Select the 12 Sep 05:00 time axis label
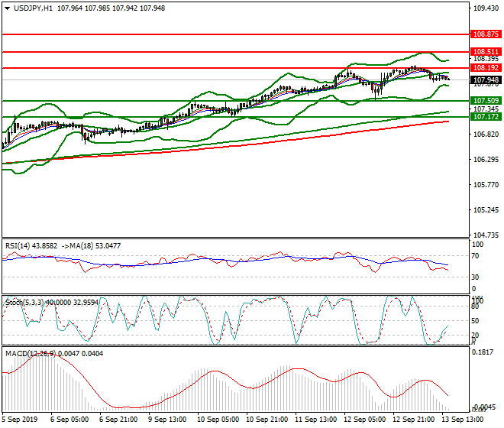The image size is (504, 428). pos(365,420)
